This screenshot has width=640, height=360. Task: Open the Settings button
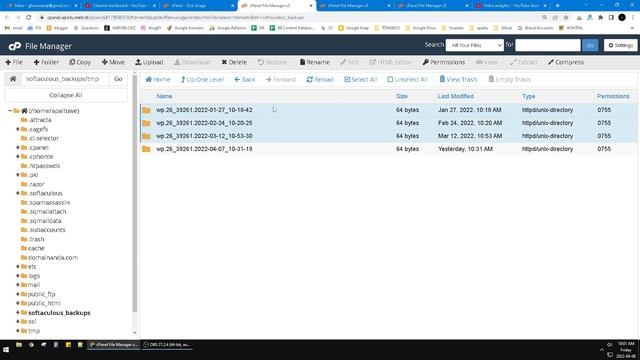[x=620, y=45]
